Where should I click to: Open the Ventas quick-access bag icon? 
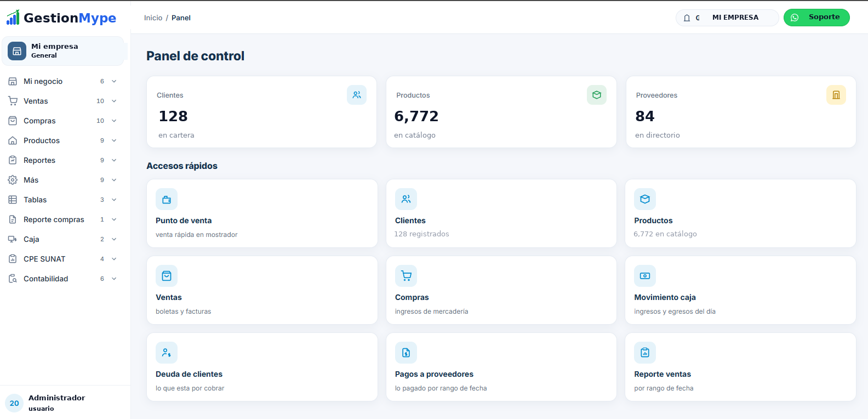pos(167,276)
